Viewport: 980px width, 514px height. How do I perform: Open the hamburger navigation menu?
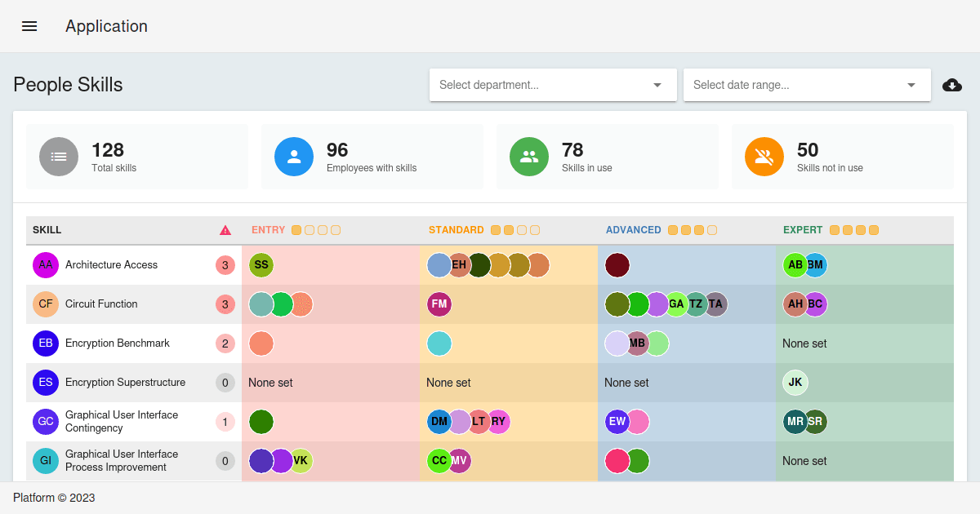tap(29, 25)
